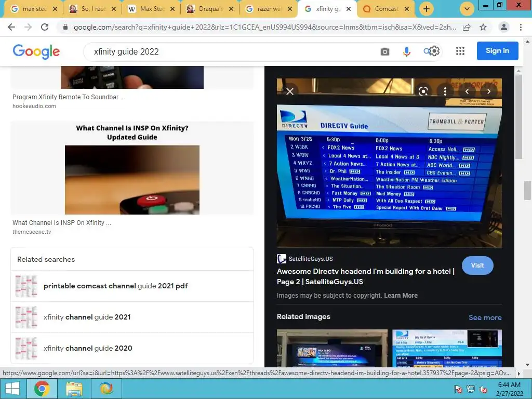The image size is (532, 399).
Task: Open the first related image thumbnail
Action: click(x=332, y=348)
